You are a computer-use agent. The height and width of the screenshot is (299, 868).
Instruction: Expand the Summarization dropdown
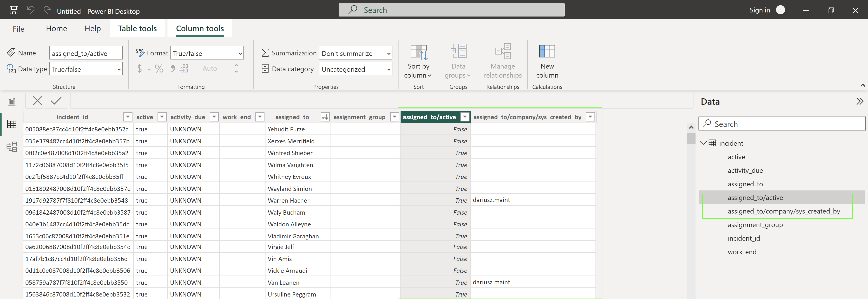tap(355, 53)
